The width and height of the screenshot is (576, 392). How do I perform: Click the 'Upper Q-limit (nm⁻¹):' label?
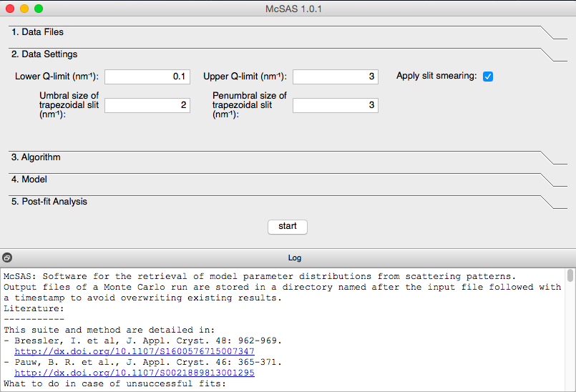tap(245, 77)
